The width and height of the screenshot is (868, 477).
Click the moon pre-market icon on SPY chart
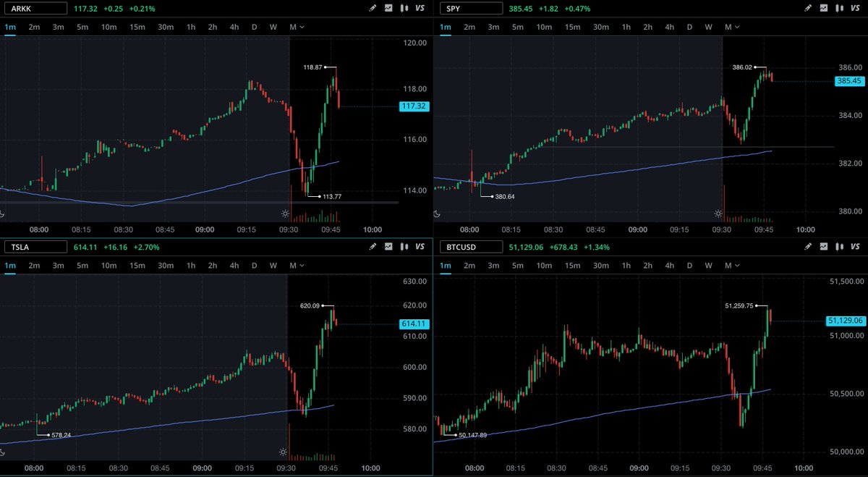coord(437,214)
